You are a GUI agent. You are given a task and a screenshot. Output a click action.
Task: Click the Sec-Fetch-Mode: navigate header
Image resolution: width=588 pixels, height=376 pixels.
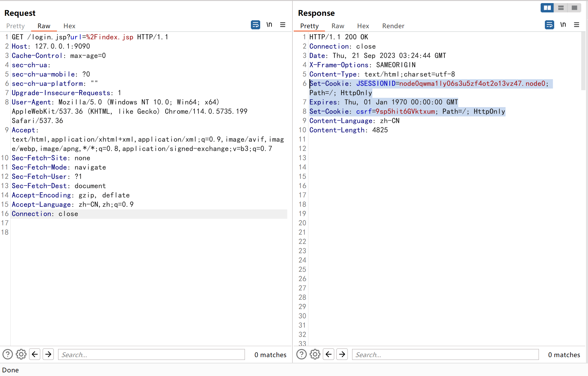pyautogui.click(x=59, y=167)
